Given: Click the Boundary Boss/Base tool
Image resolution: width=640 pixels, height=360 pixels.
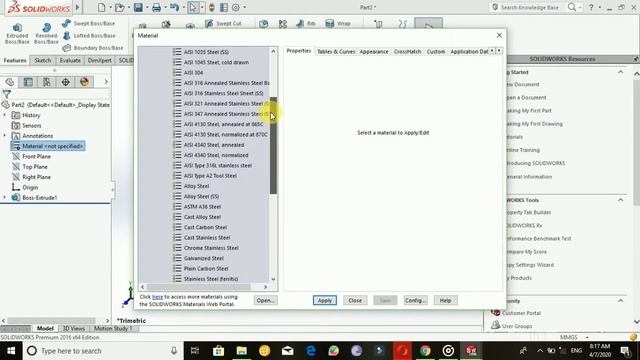Looking at the screenshot, I should (93, 48).
